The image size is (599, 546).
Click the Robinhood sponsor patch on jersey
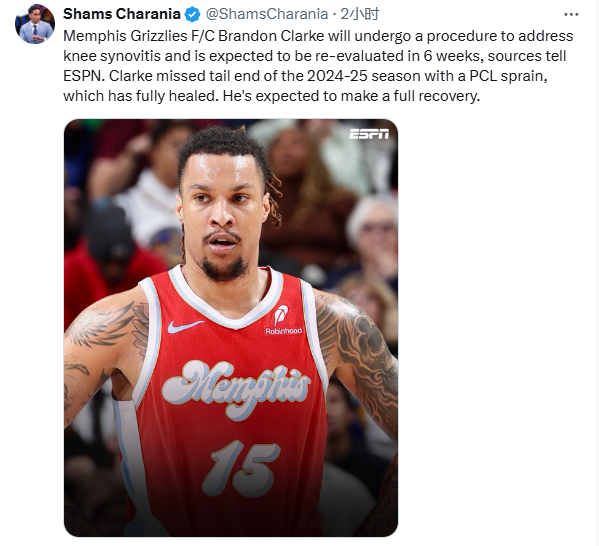click(283, 321)
